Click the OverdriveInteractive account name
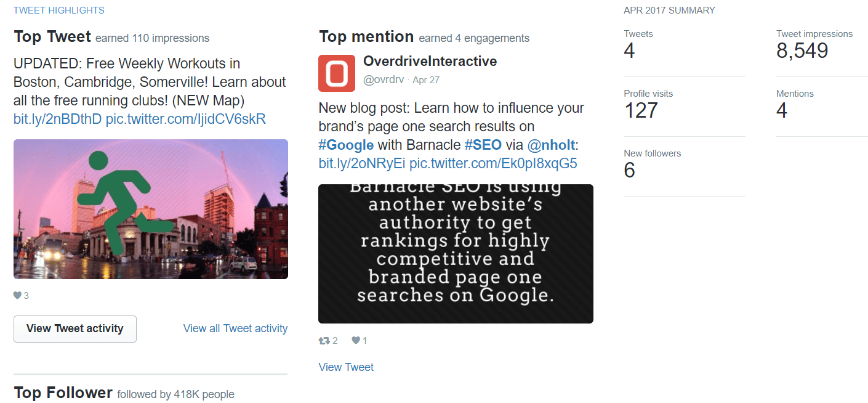Screen dimensions: 868x403 coord(430,61)
